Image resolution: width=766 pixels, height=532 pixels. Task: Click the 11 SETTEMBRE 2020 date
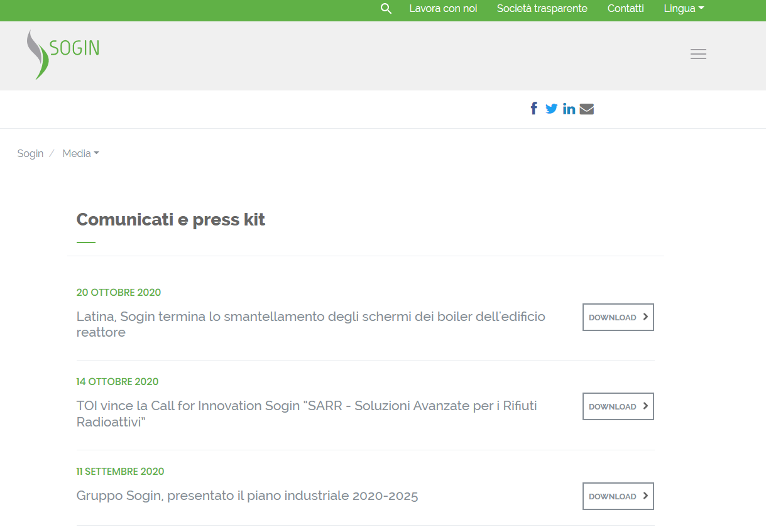[120, 471]
